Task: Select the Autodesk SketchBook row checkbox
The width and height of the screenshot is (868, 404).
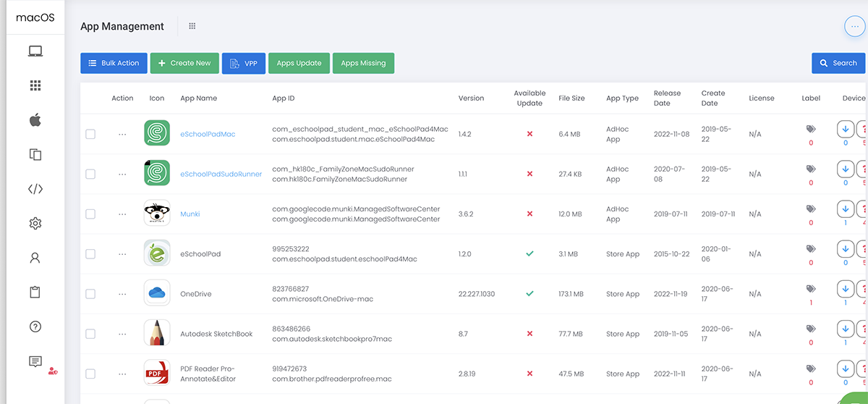Action: click(x=90, y=334)
